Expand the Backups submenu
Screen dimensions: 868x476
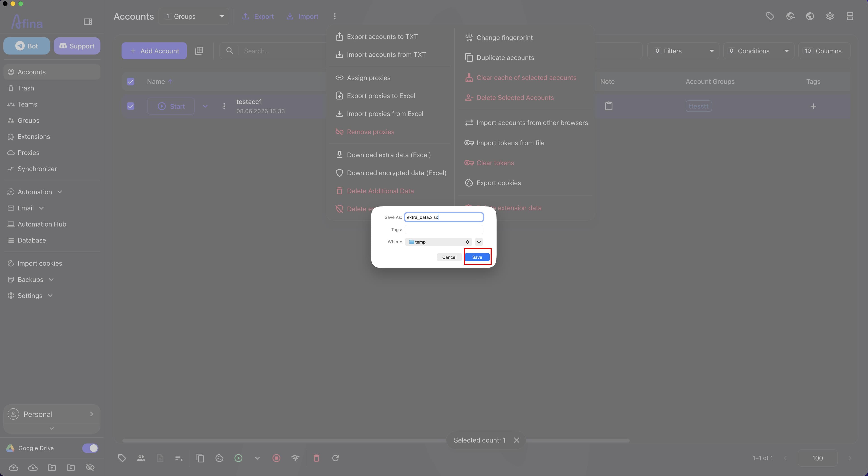(x=52, y=279)
